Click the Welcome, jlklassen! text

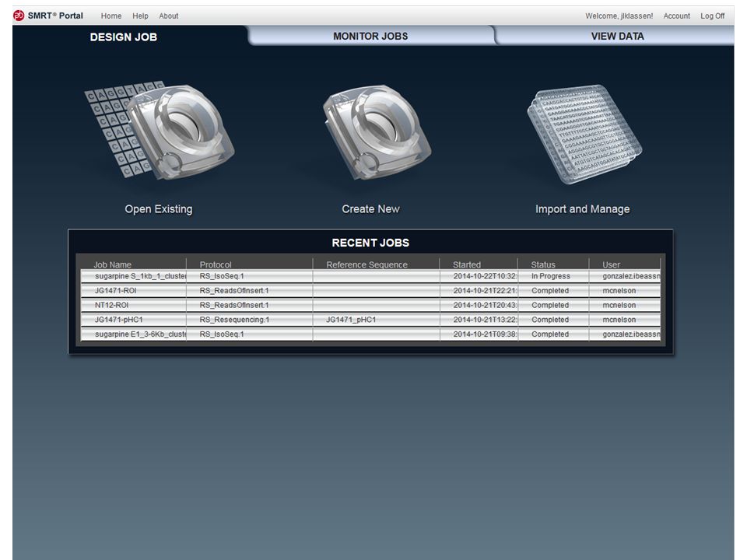[619, 16]
